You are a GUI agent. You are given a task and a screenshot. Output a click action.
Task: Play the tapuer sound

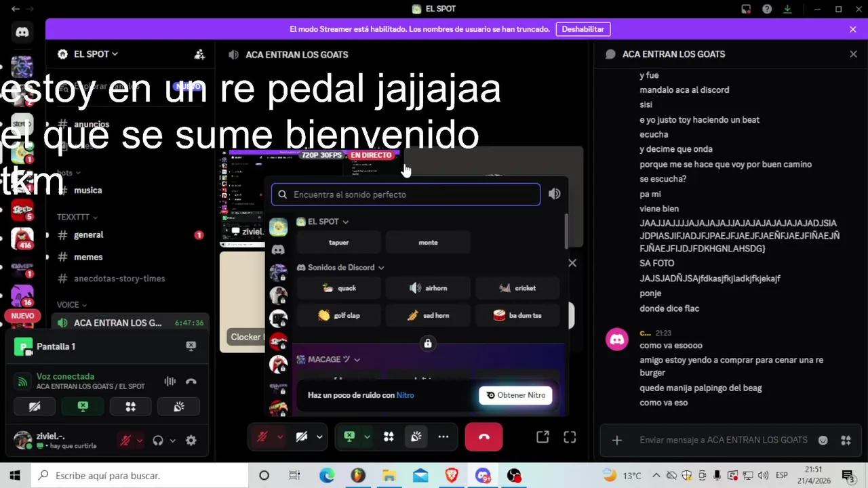pos(339,243)
